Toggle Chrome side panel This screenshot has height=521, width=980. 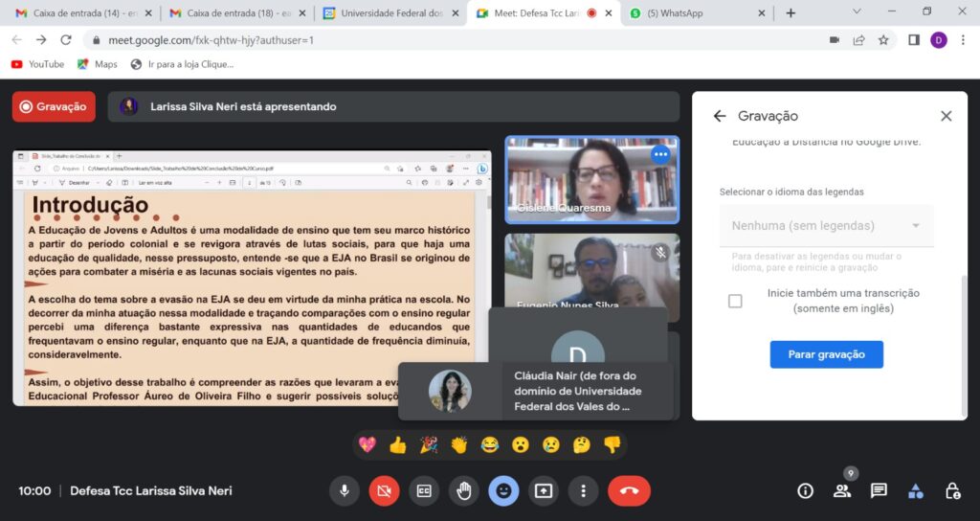914,40
